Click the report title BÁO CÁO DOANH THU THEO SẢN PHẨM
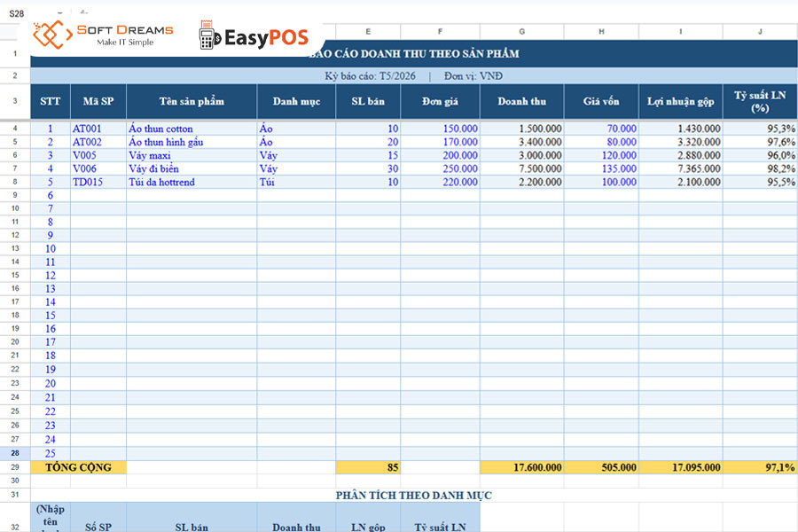 [x=414, y=53]
